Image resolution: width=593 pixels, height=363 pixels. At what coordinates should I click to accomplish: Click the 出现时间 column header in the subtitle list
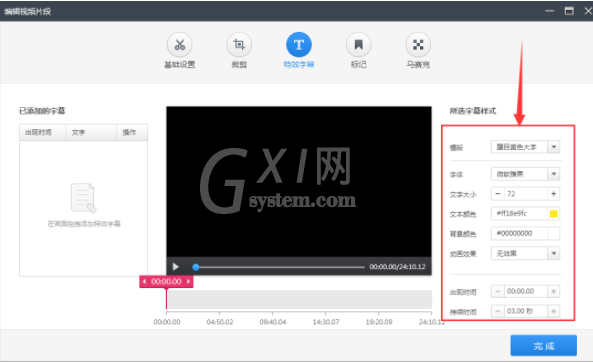click(43, 132)
